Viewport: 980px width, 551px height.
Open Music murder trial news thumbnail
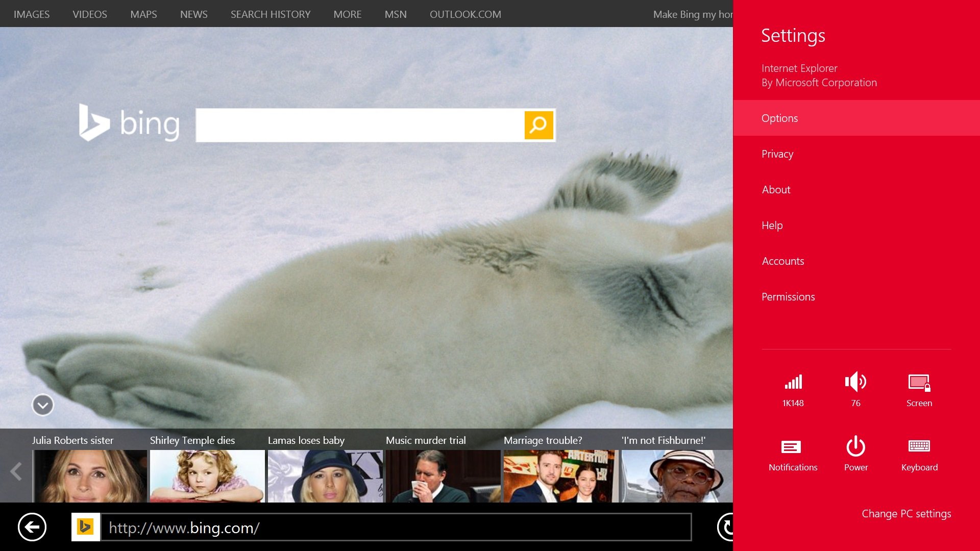click(443, 476)
